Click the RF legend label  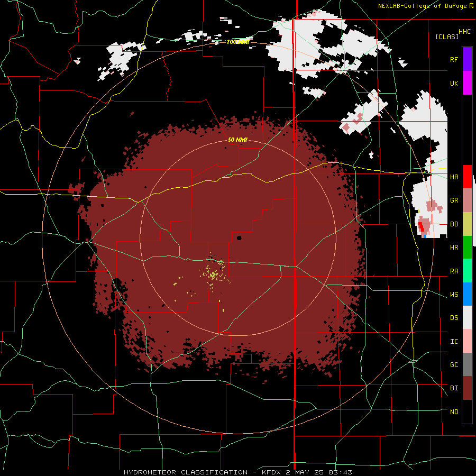(454, 59)
